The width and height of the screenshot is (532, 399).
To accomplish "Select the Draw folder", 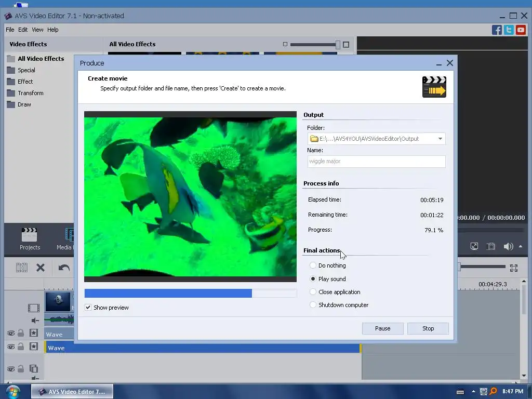I will tap(19, 104).
